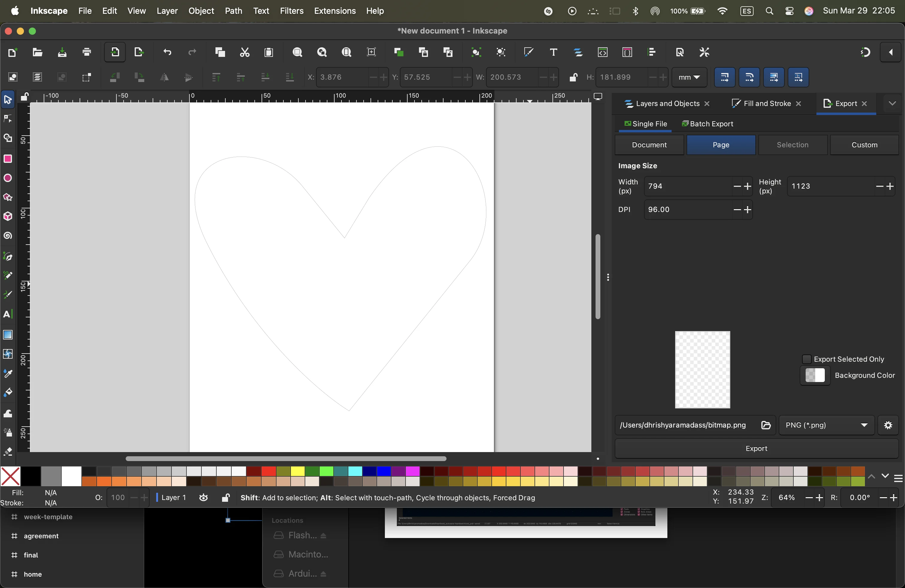This screenshot has width=905, height=588.
Task: Expand hidden dialog tabs with the chevron
Action: 892,103
